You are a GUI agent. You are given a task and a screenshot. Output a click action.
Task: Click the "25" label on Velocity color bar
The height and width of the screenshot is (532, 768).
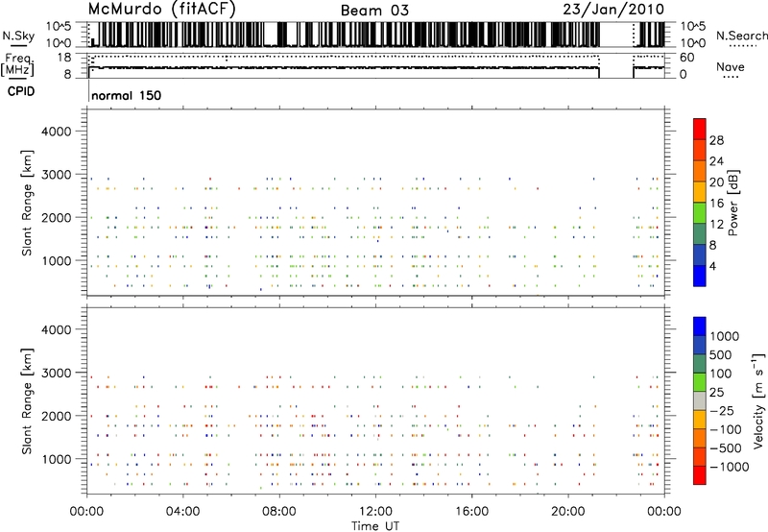717,393
